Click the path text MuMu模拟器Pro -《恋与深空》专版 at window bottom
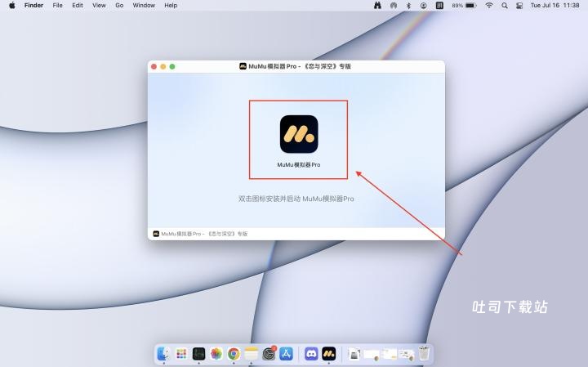The image size is (588, 367). coord(204,234)
